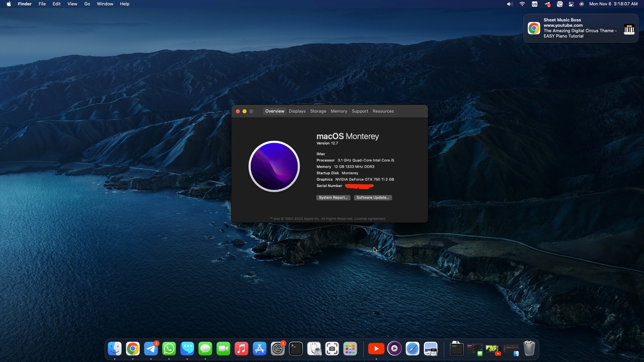Screen dimensions: 644x362
Task: Open Control Center in menu bar
Action: point(571,4)
